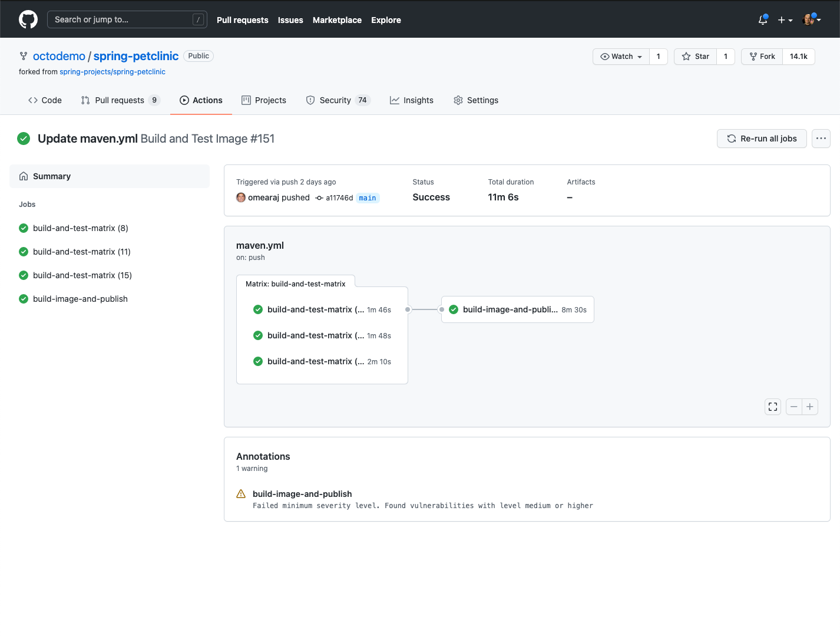Open the notifications bell
The image size is (840, 636).
[763, 19]
